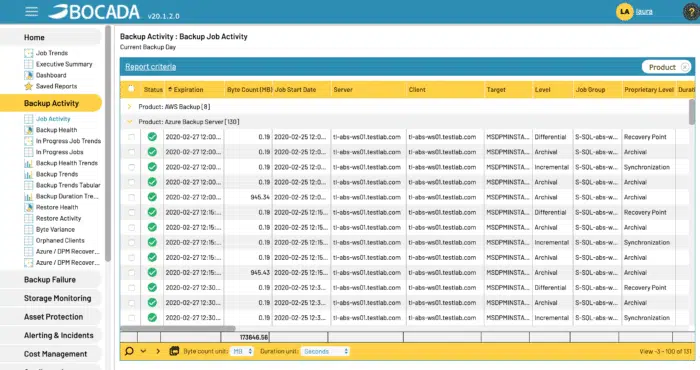Click the search magnifier in footer toolbar
This screenshot has height=370, width=700.
(x=129, y=351)
